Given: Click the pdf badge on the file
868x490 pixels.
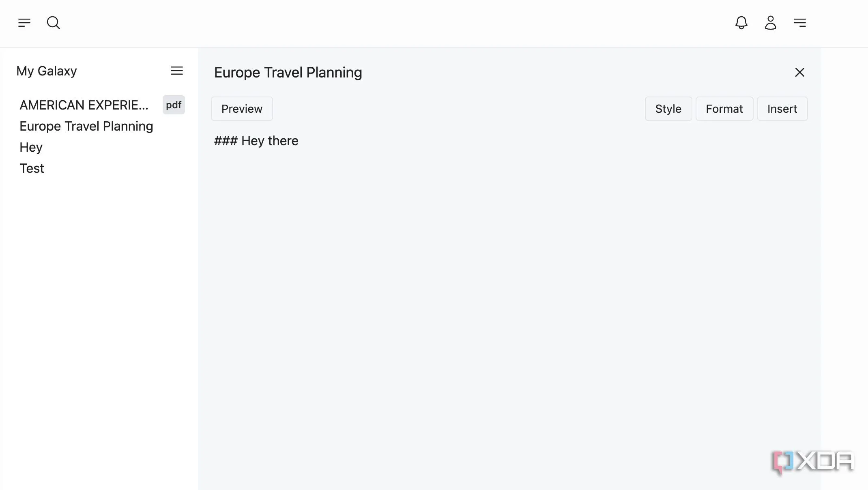Looking at the screenshot, I should pyautogui.click(x=174, y=105).
